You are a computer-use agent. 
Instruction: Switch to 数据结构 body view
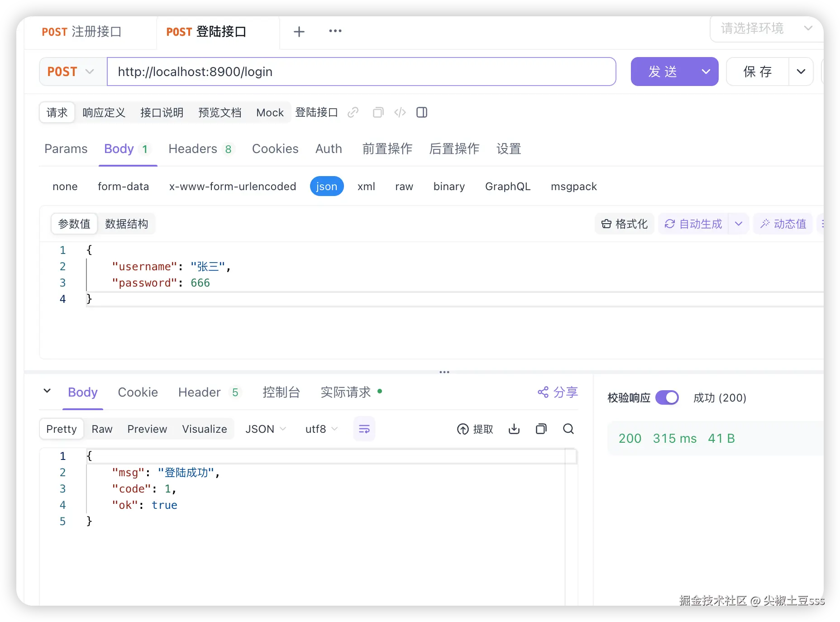127,224
